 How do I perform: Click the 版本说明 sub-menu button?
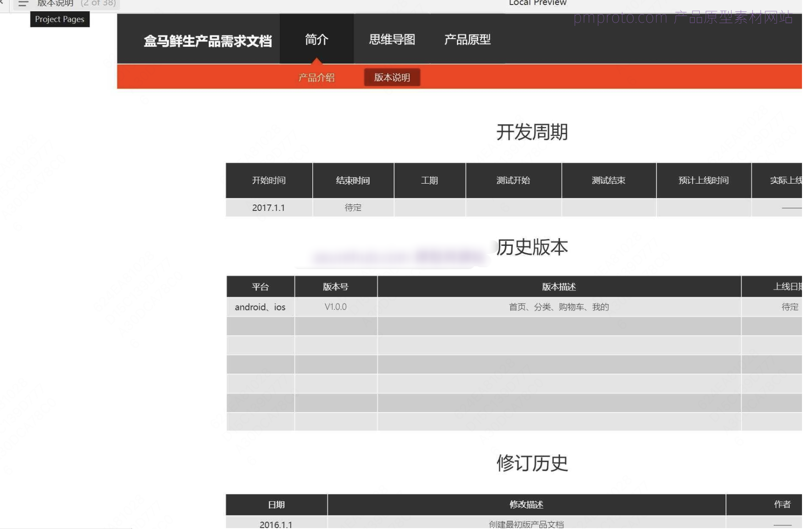point(392,77)
